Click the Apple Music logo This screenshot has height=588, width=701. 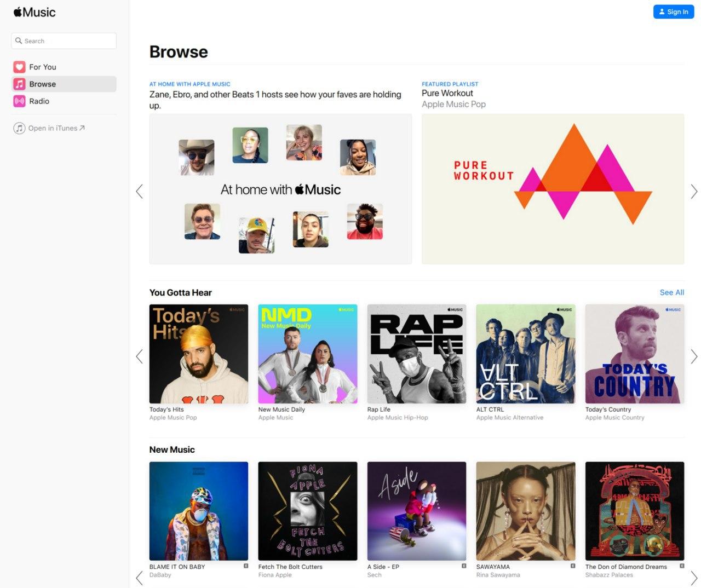(34, 11)
